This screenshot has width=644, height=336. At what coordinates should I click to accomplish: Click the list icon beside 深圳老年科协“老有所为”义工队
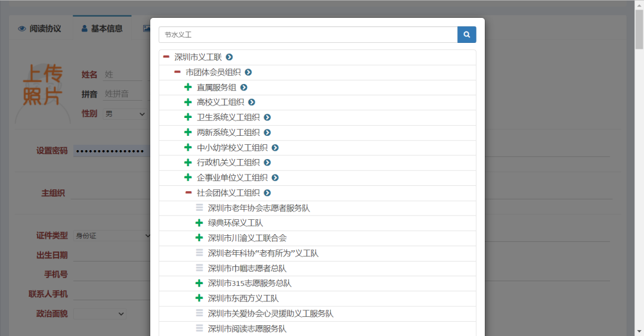click(199, 253)
